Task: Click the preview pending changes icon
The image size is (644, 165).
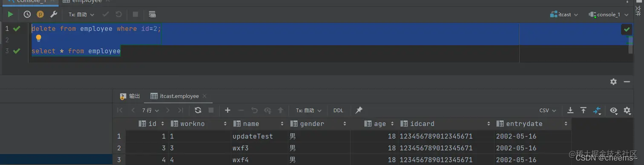Action: click(x=267, y=110)
